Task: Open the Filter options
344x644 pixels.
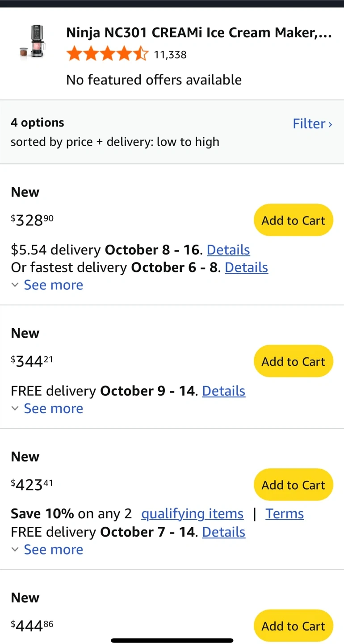Action: click(312, 123)
